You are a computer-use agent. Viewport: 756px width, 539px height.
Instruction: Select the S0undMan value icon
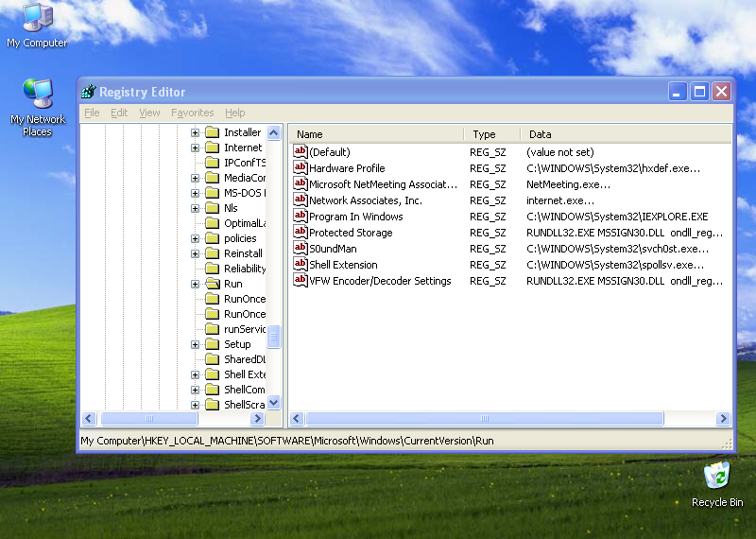pyautogui.click(x=300, y=248)
